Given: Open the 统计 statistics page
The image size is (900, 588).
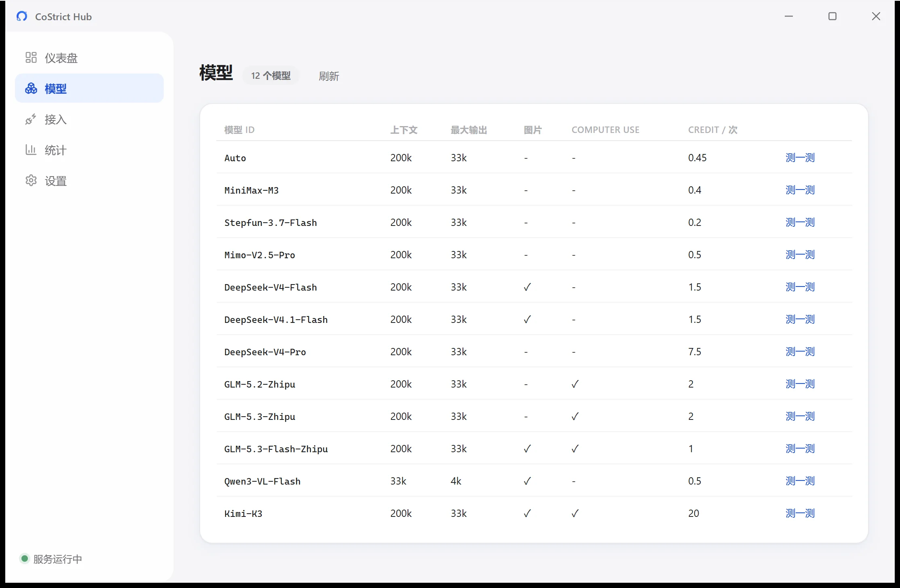Looking at the screenshot, I should pos(89,150).
